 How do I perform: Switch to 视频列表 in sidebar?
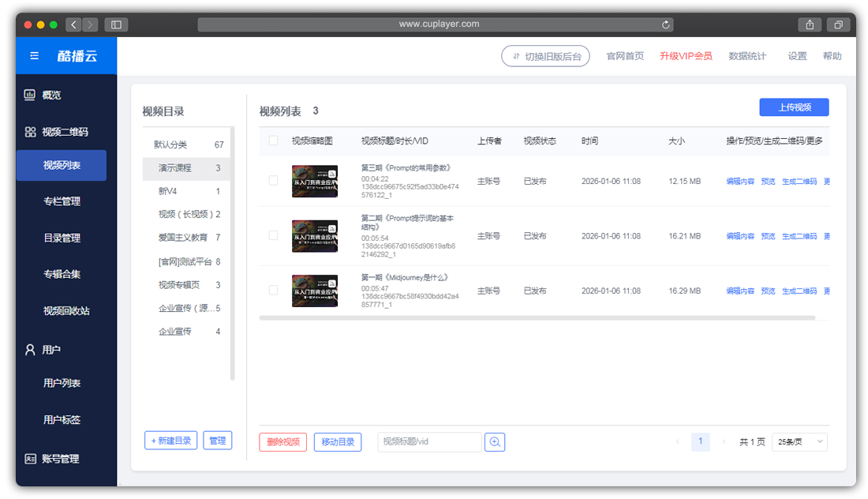coord(61,165)
